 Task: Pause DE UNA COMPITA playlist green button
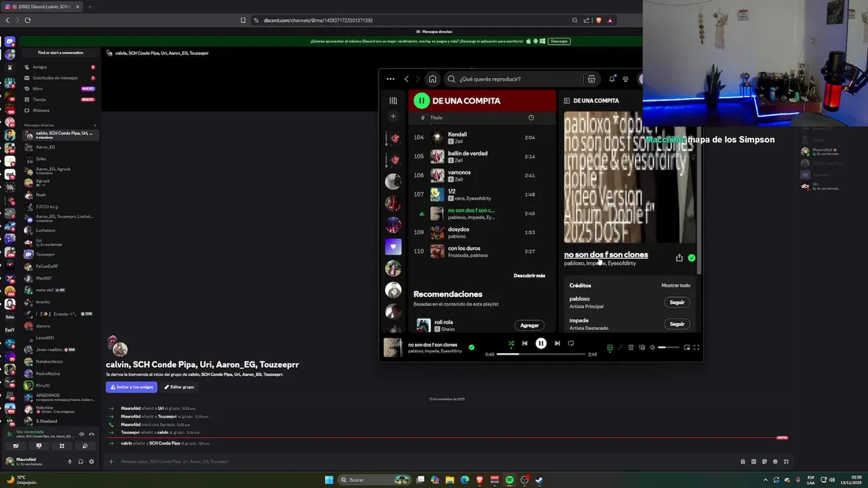421,100
